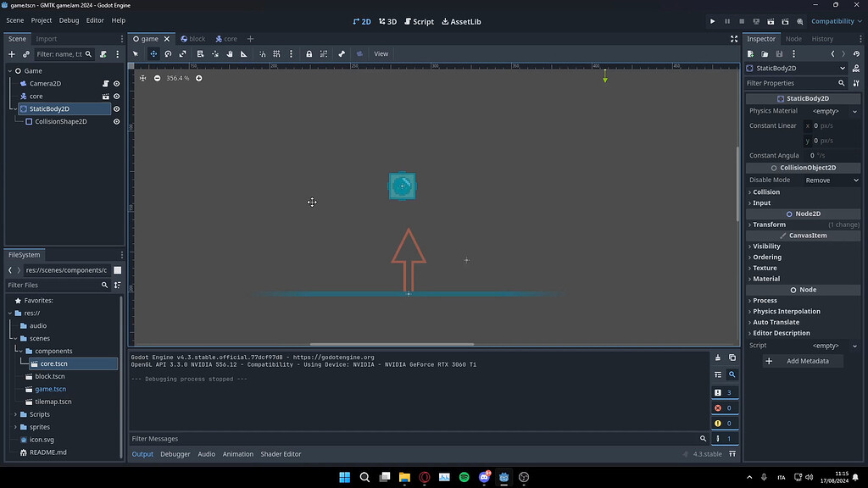Open the Debug menu

(70, 20)
